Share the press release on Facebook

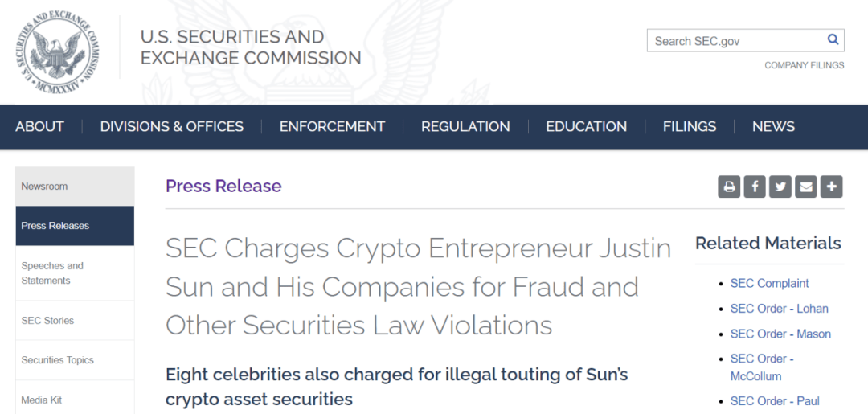755,187
